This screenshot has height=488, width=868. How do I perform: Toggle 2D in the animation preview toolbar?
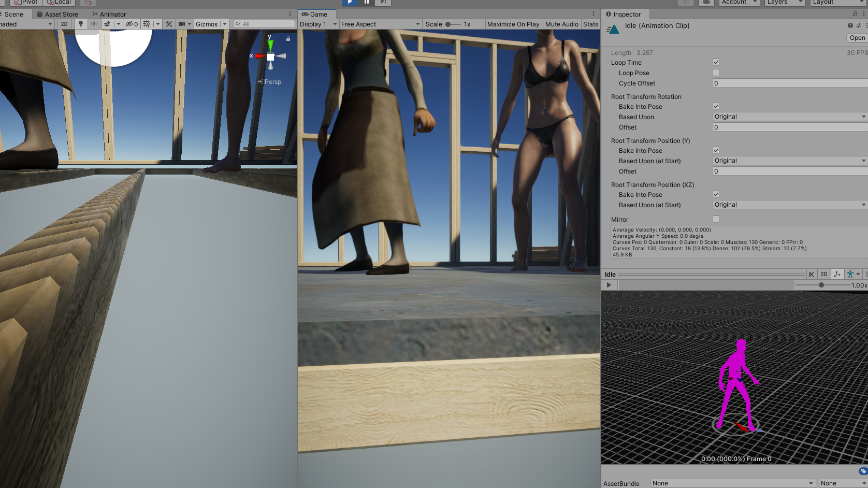click(x=824, y=275)
